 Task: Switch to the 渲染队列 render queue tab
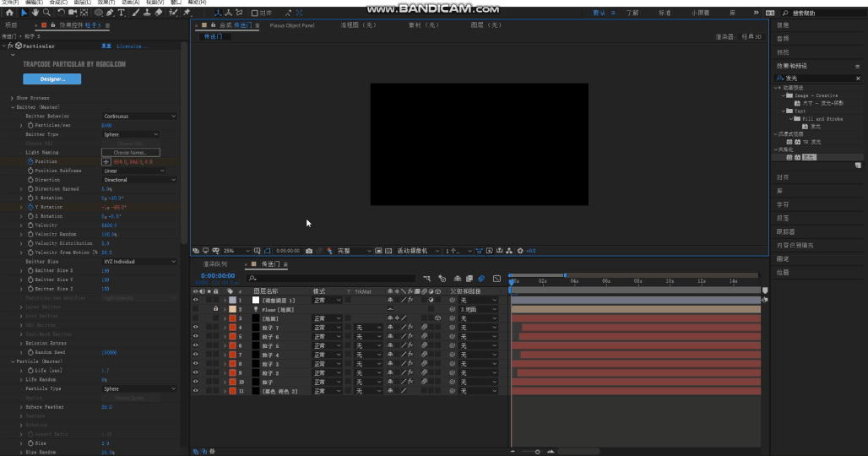coord(214,264)
